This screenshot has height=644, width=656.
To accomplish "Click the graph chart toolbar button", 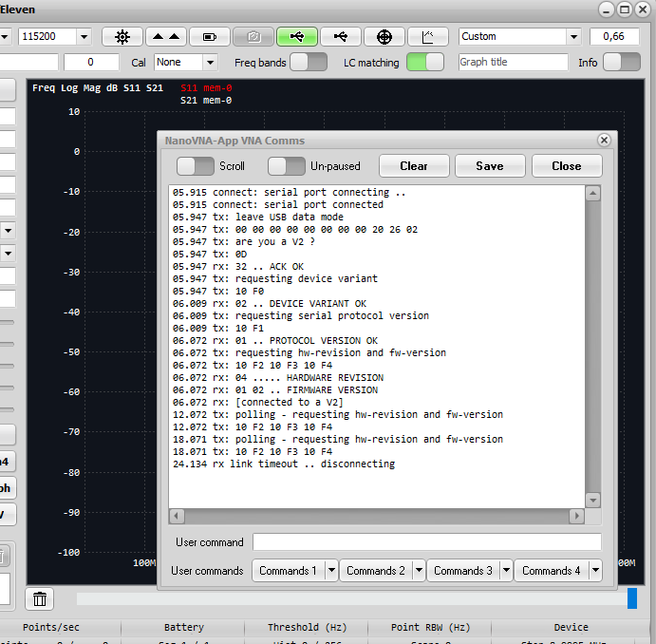I will (x=428, y=37).
